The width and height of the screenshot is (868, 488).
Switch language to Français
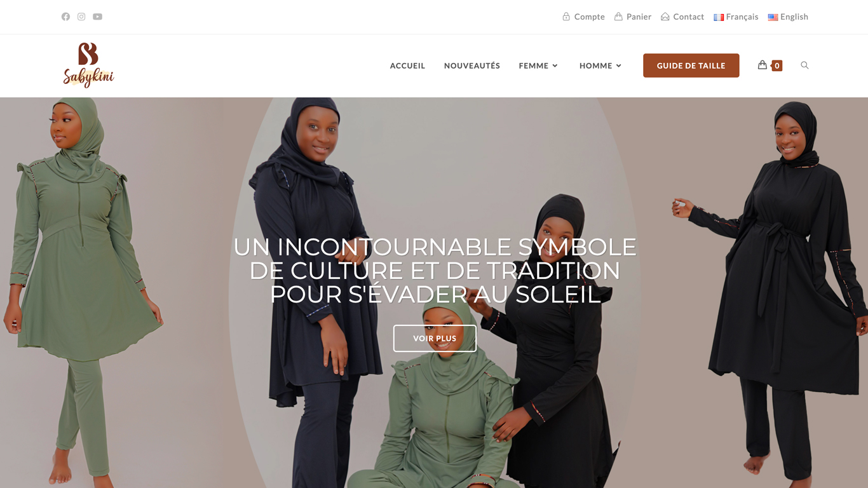point(736,17)
